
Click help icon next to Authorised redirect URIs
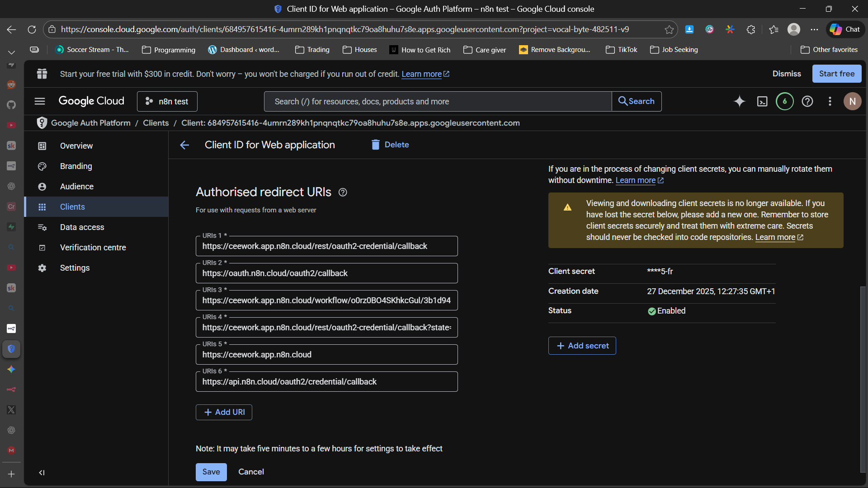pos(343,192)
